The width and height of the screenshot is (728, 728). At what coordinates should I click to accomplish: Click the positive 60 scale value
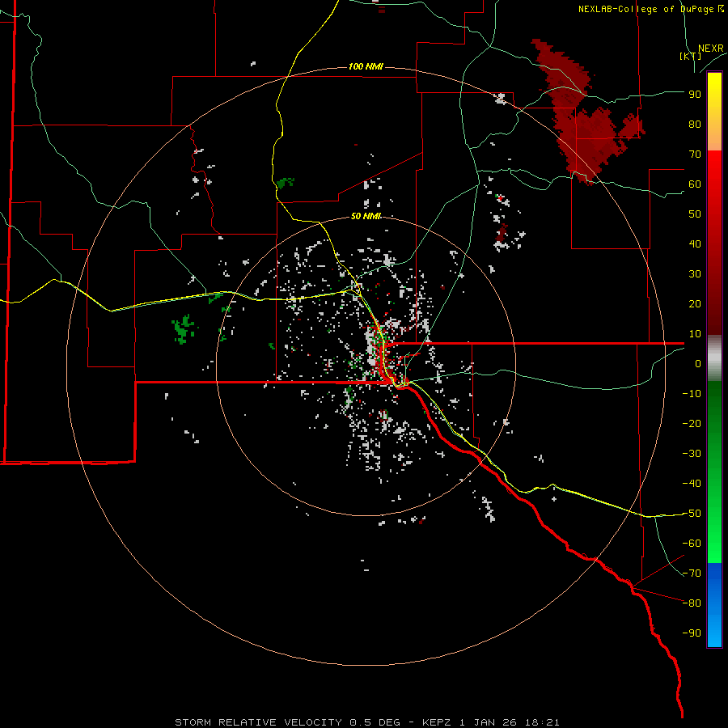point(695,184)
